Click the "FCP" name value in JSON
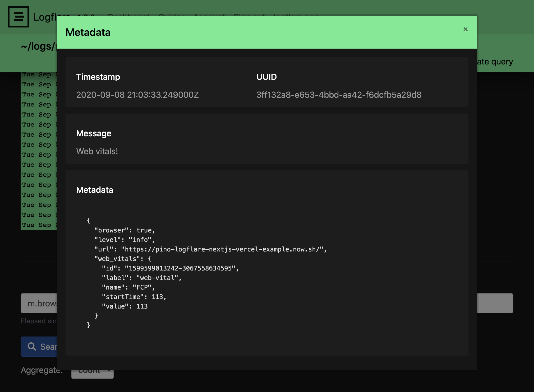The image size is (534, 392). pyautogui.click(x=142, y=287)
